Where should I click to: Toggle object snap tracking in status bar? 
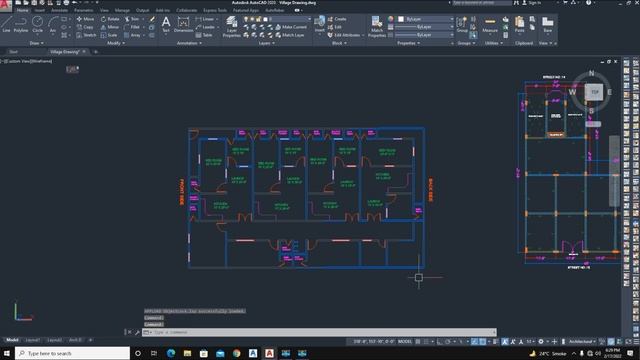(x=474, y=342)
